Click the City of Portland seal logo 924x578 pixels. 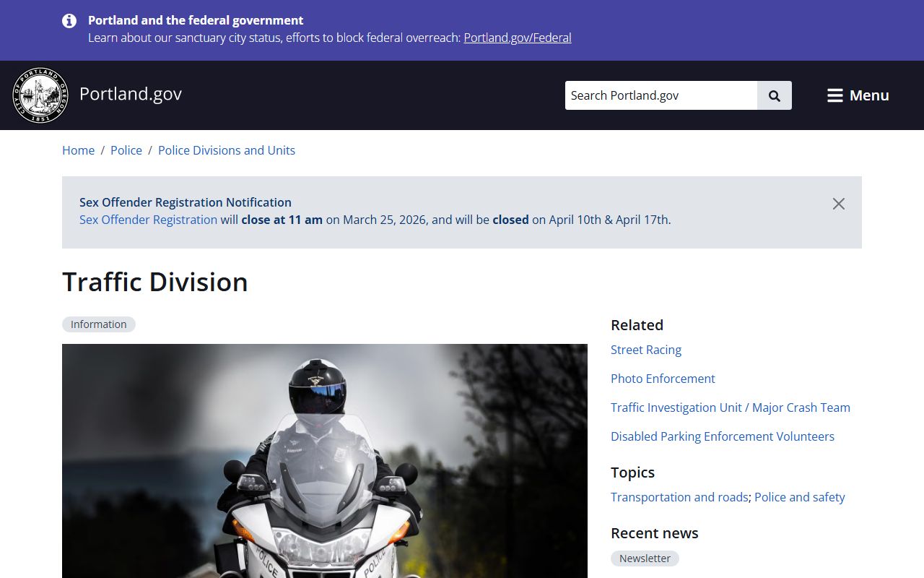pos(40,95)
